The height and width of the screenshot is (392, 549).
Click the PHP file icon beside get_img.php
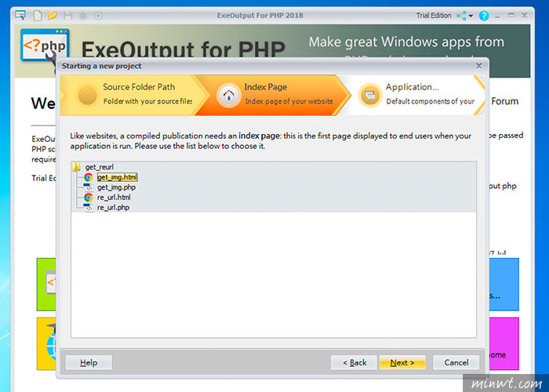point(88,187)
